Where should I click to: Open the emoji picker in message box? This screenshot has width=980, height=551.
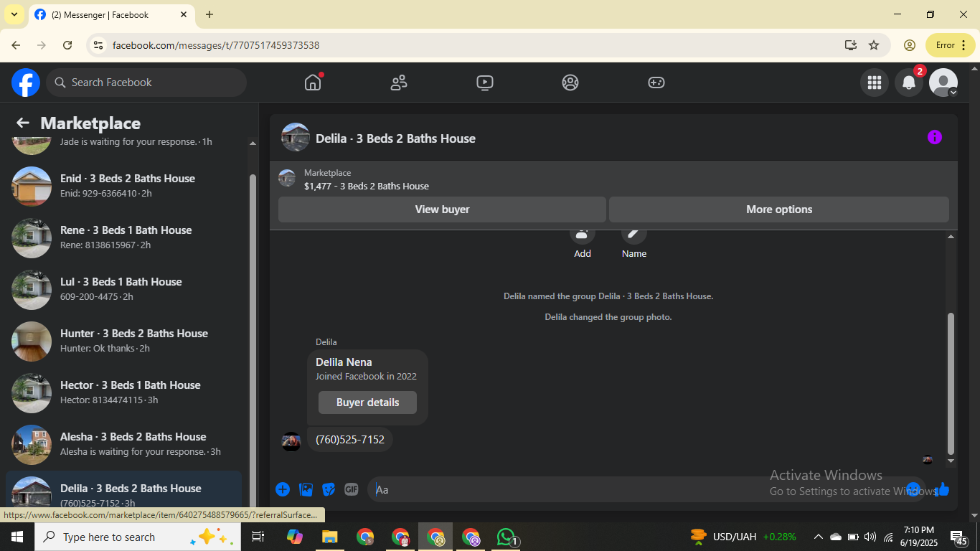coord(913,489)
